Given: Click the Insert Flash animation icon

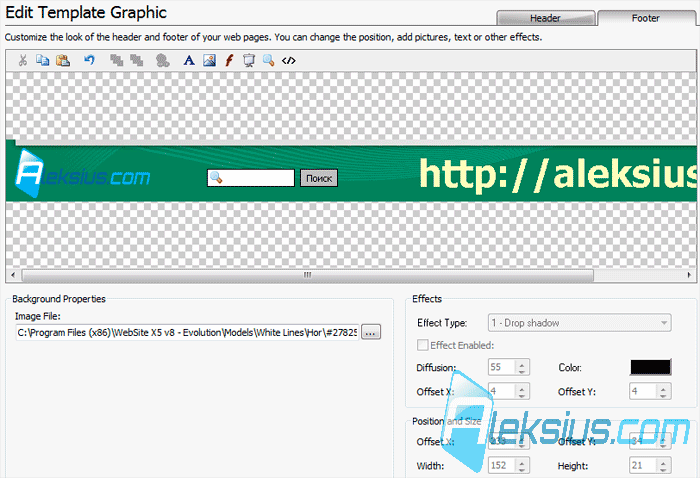Looking at the screenshot, I should click(x=229, y=60).
